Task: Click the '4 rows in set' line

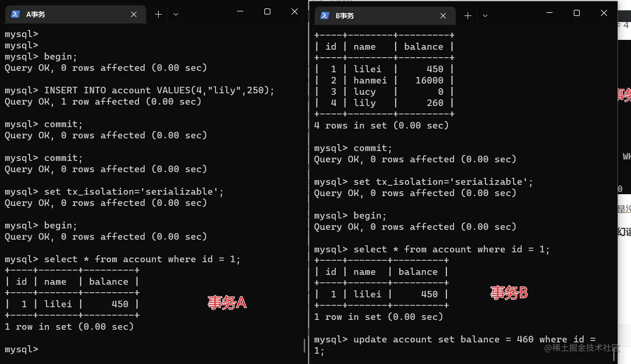Action: (x=381, y=125)
